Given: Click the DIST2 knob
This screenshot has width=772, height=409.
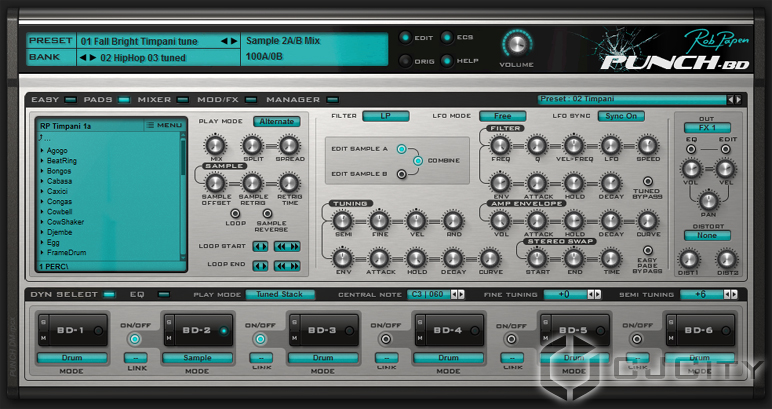Looking at the screenshot, I should pos(727,259).
